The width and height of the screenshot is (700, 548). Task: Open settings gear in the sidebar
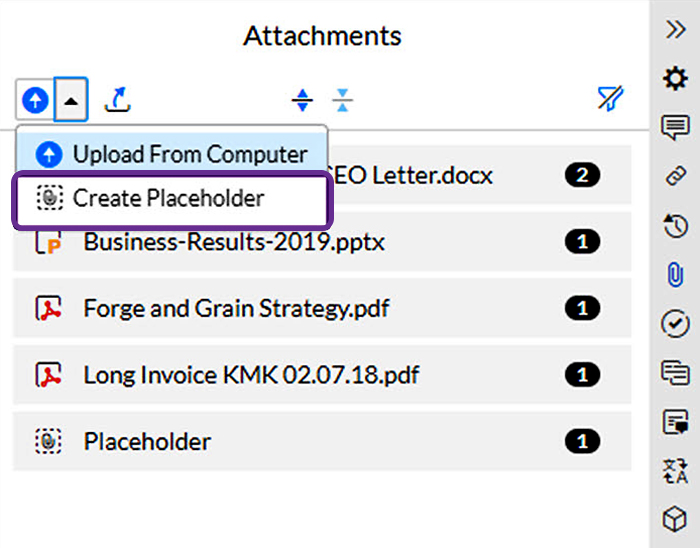click(x=676, y=78)
